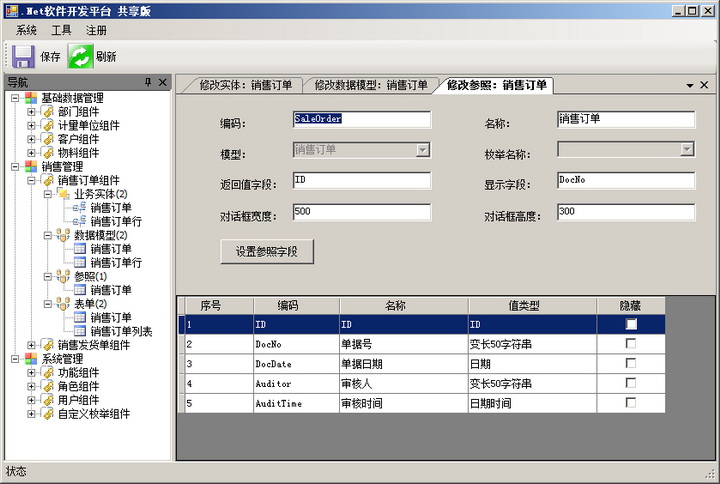The height and width of the screenshot is (484, 720).
Task: Toggle the 隐藏 checkbox for DocNo row
Action: pyautogui.click(x=631, y=343)
